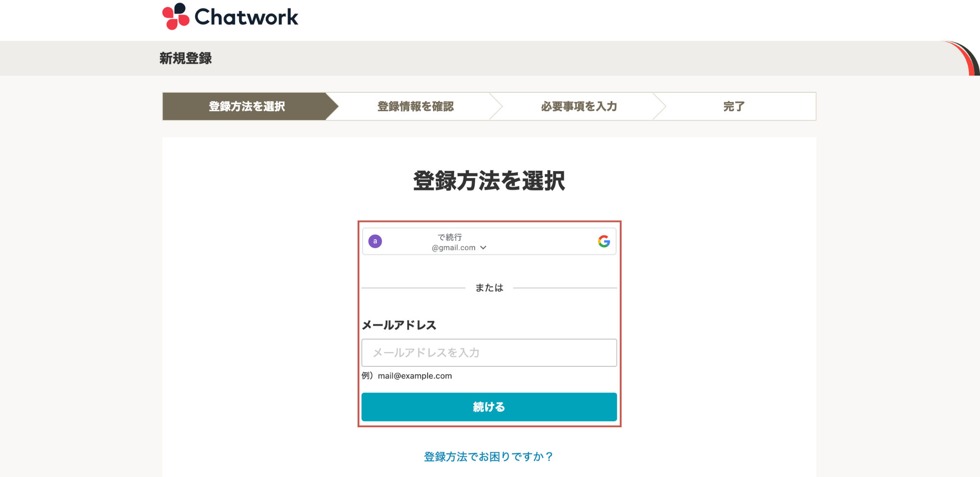980x477 pixels.
Task: Click the Chatwork logo
Action: click(x=231, y=17)
